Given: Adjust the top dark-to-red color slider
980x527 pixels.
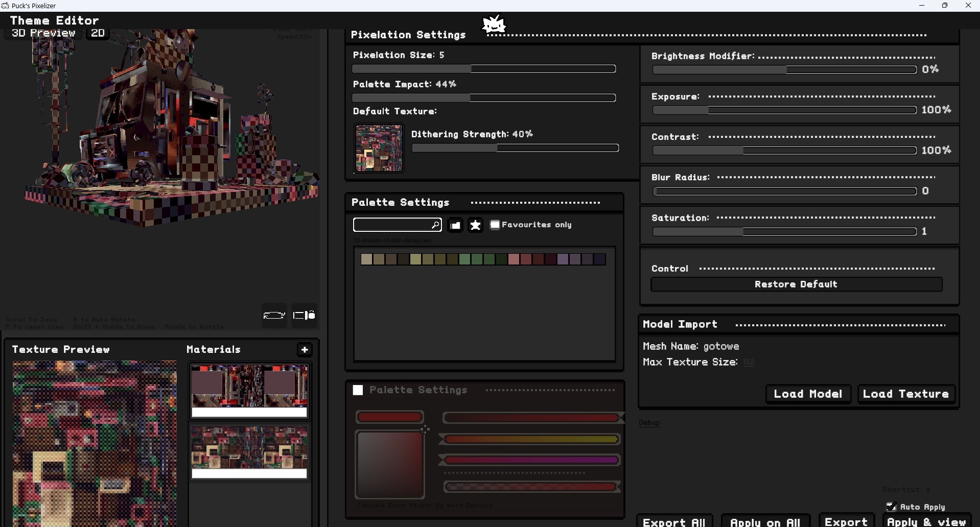Looking at the screenshot, I should pos(531,418).
